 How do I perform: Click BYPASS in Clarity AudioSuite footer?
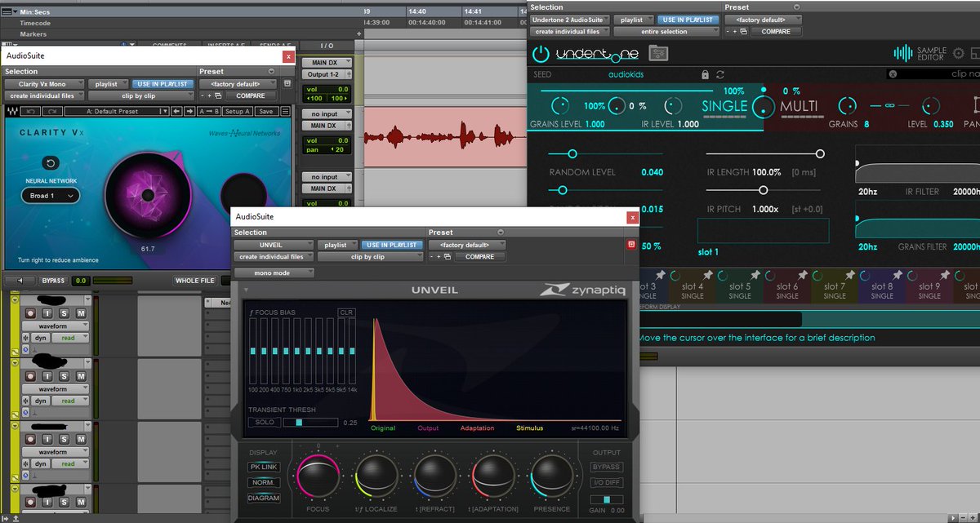coord(53,281)
